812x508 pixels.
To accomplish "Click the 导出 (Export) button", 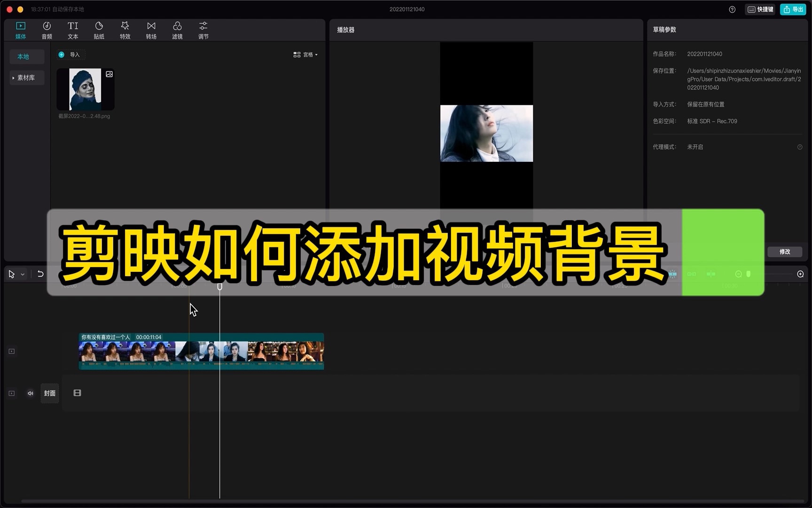I will coord(793,9).
